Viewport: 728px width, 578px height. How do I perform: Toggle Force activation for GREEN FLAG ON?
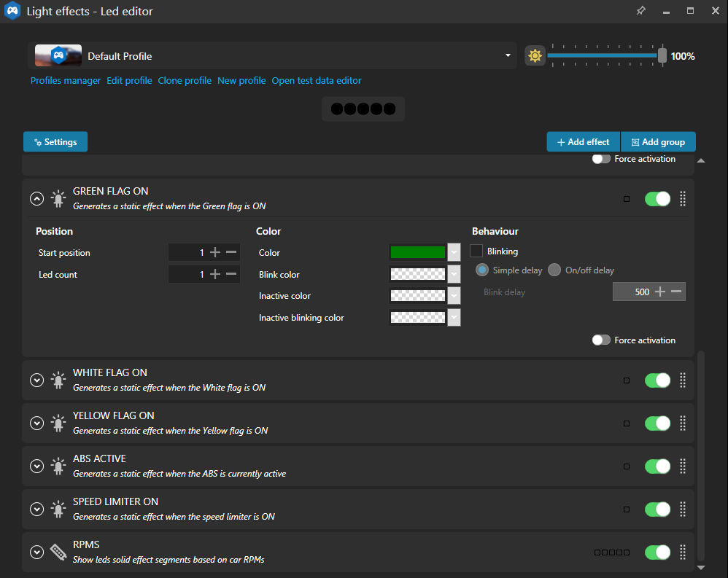tap(601, 340)
